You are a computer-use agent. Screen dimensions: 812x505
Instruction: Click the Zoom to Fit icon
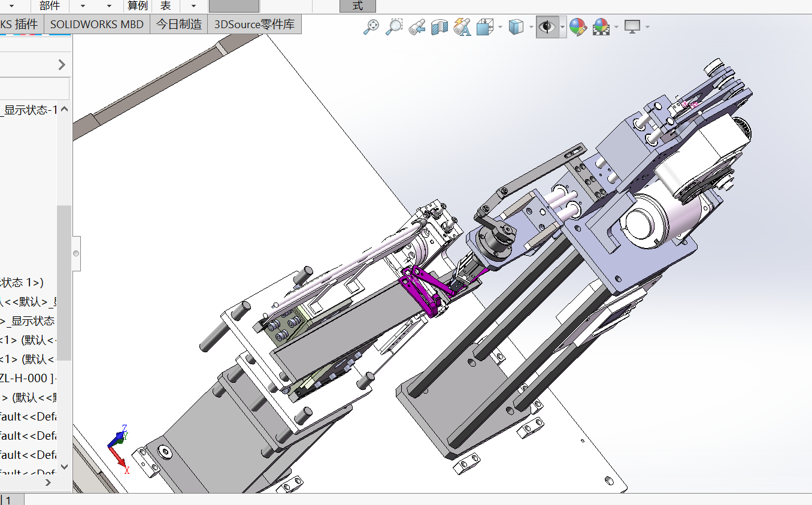pos(371,27)
